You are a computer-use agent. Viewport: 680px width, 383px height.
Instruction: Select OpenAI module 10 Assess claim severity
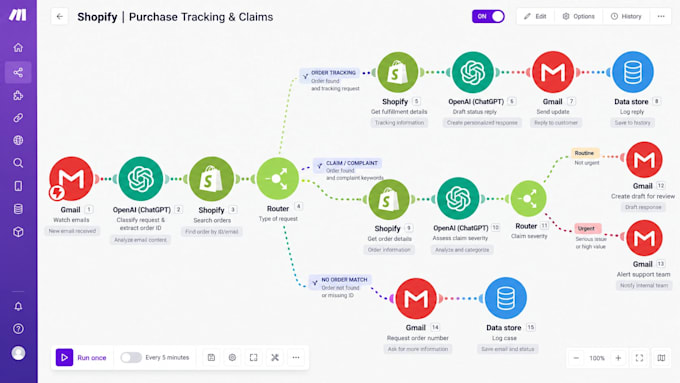(458, 198)
